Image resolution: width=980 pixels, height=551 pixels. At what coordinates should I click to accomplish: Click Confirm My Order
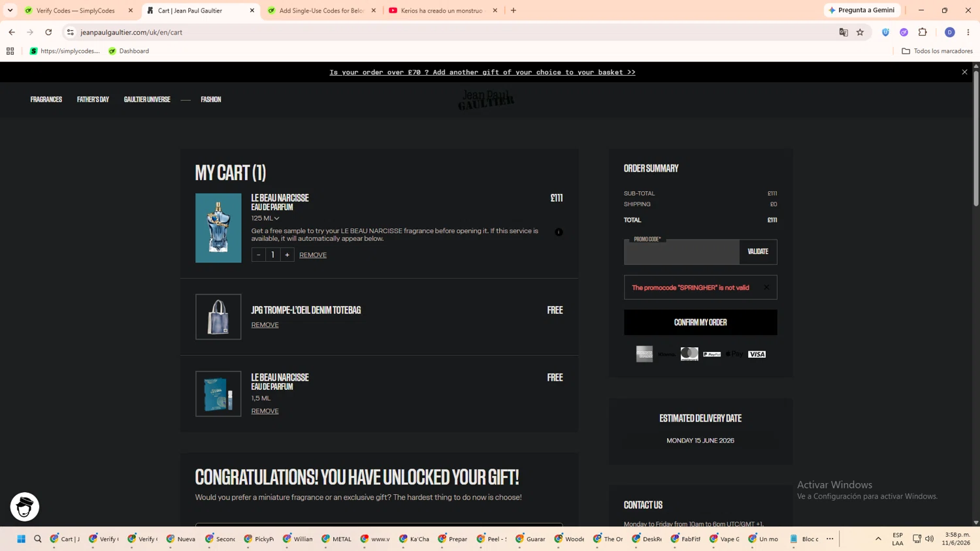point(700,323)
